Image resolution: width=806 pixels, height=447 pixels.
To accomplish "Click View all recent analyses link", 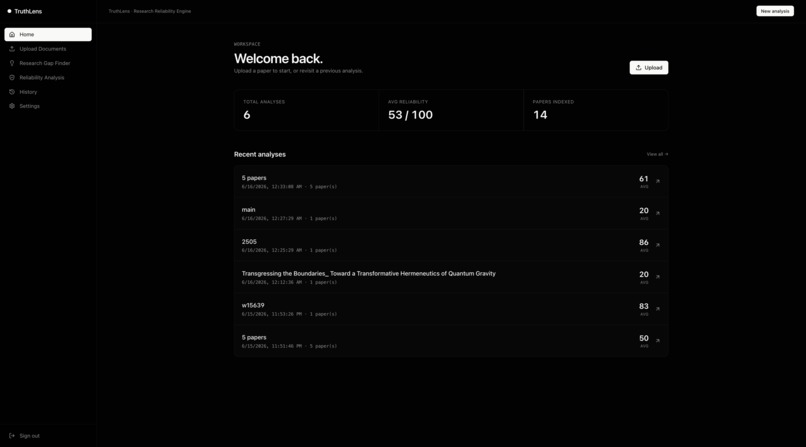I will pos(657,154).
